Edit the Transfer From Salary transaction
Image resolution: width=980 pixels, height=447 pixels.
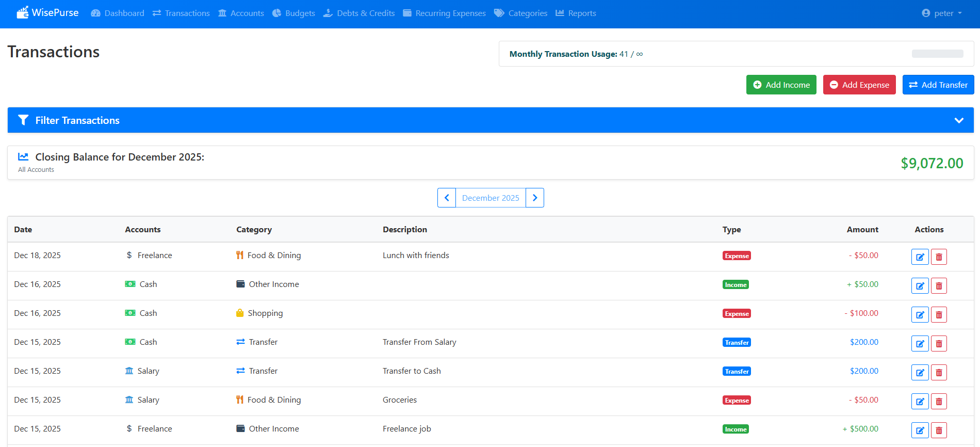click(920, 343)
